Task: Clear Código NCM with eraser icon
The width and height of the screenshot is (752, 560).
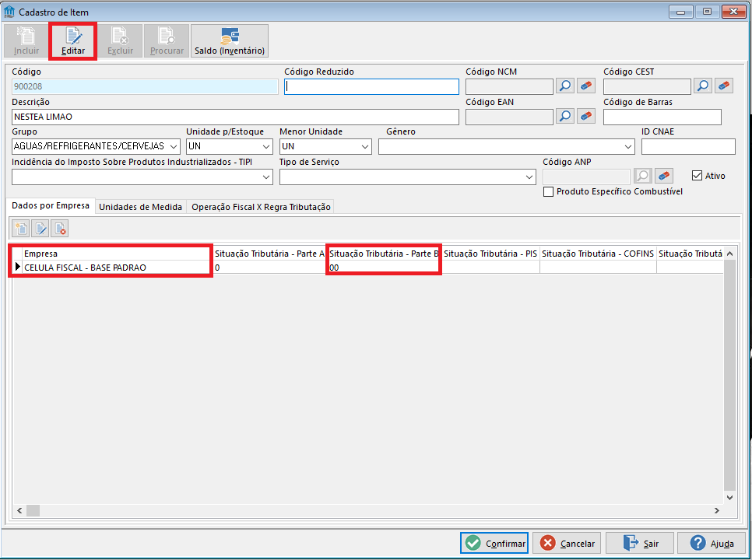Action: [x=586, y=86]
